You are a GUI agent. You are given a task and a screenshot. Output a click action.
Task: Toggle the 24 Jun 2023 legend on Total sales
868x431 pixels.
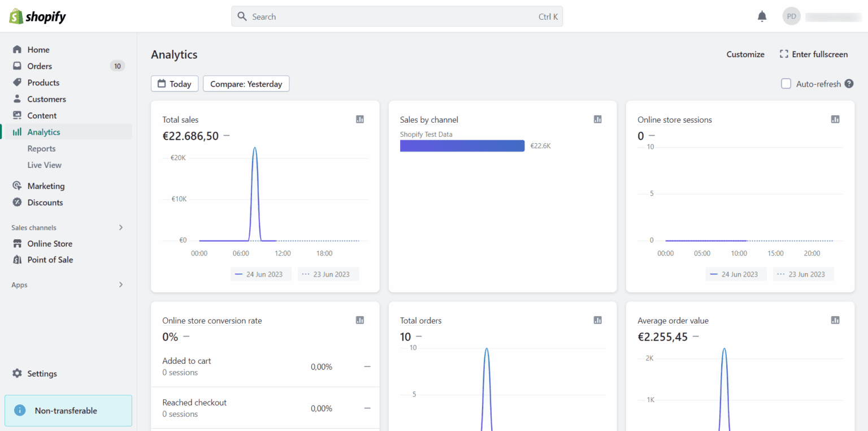[261, 274]
